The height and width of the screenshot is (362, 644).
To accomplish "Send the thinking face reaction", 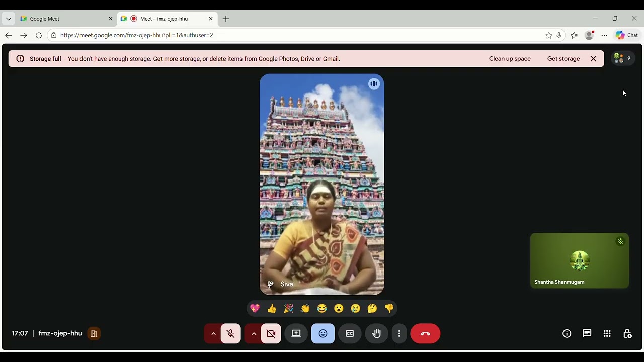I will (372, 308).
